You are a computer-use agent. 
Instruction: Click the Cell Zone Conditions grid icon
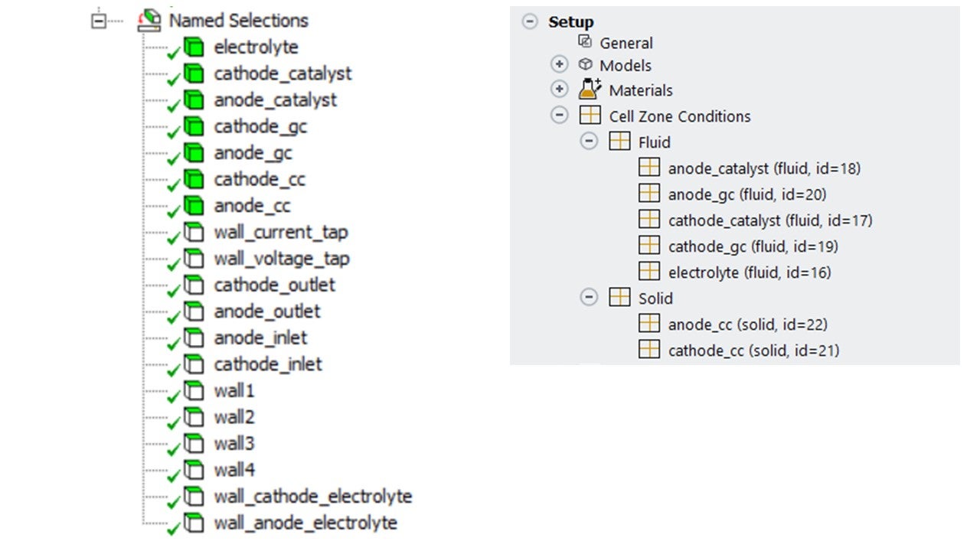[590, 116]
